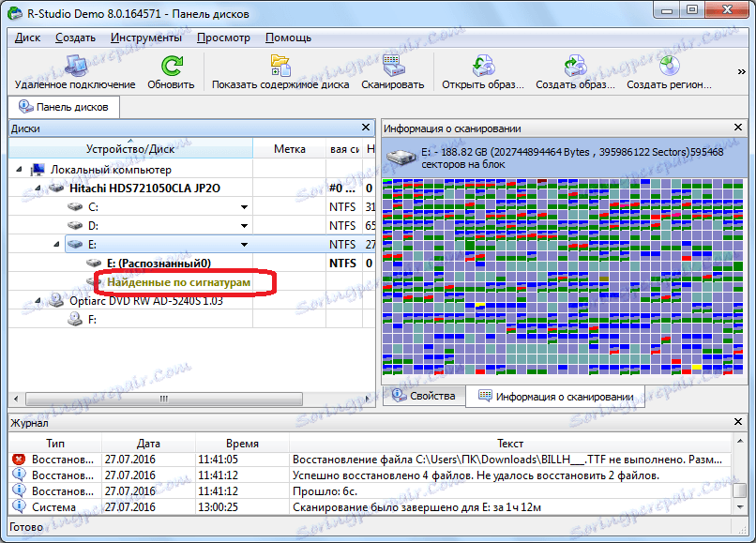The width and height of the screenshot is (756, 543).
Task: Select Optiarc DVD RW AD-5240S drive
Action: [x=146, y=301]
